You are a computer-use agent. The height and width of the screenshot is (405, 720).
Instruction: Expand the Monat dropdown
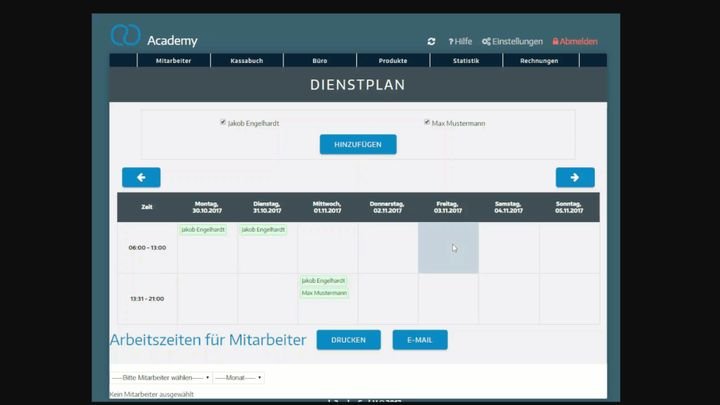pyautogui.click(x=238, y=378)
